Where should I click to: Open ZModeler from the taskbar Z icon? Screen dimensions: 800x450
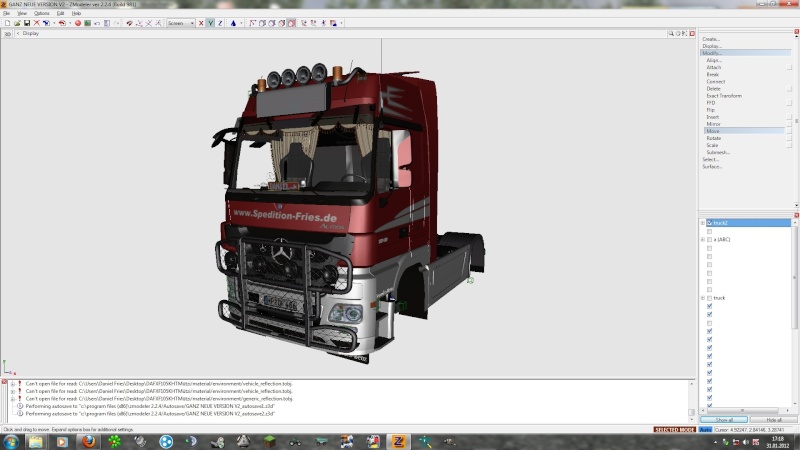point(398,441)
